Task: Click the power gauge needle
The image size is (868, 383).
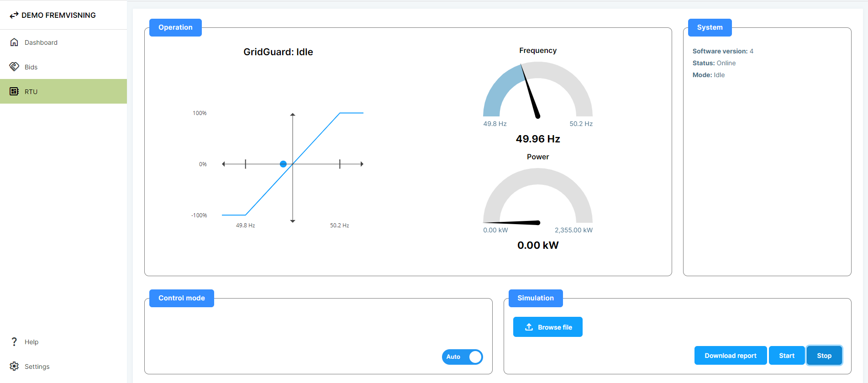Action: pyautogui.click(x=513, y=222)
